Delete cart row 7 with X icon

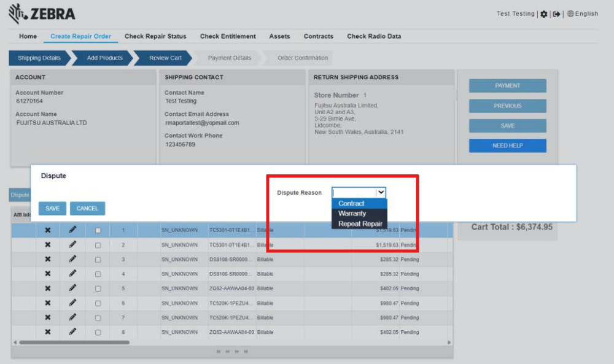[x=48, y=317]
